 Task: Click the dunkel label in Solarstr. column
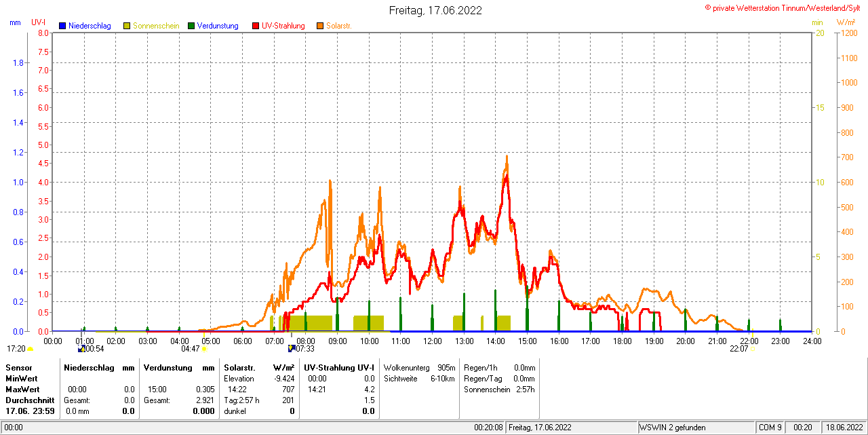click(x=235, y=411)
